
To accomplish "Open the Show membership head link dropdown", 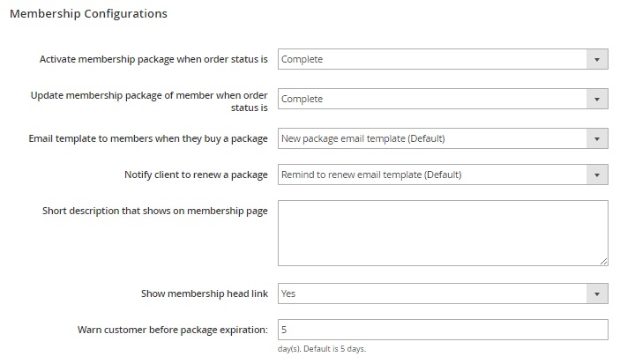I will tap(432, 293).
